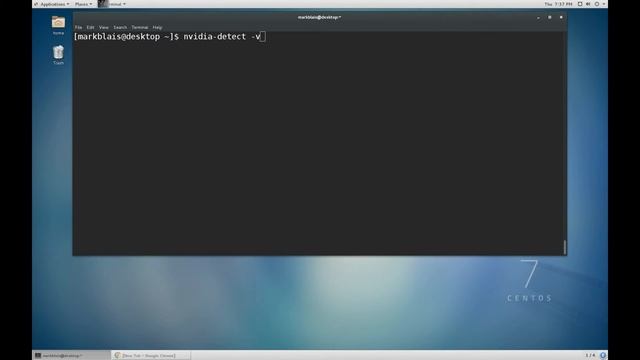Close the terminal window
The width and height of the screenshot is (640, 360).
click(x=561, y=18)
